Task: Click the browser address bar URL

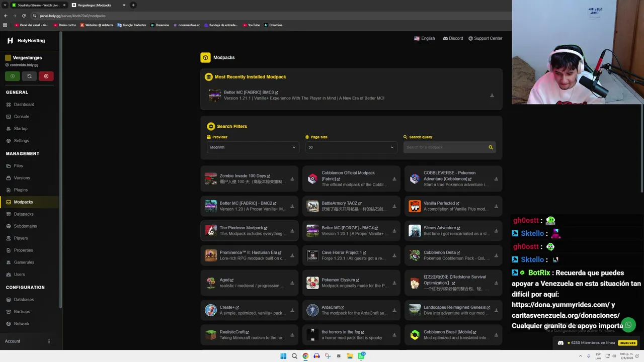Action: (72, 16)
